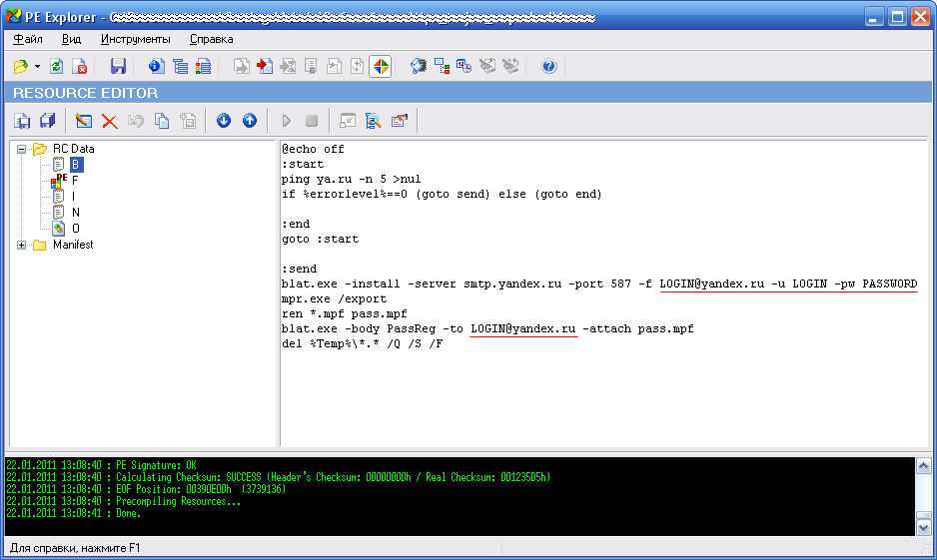Move the resource down with the blue down arrow

coord(224,121)
